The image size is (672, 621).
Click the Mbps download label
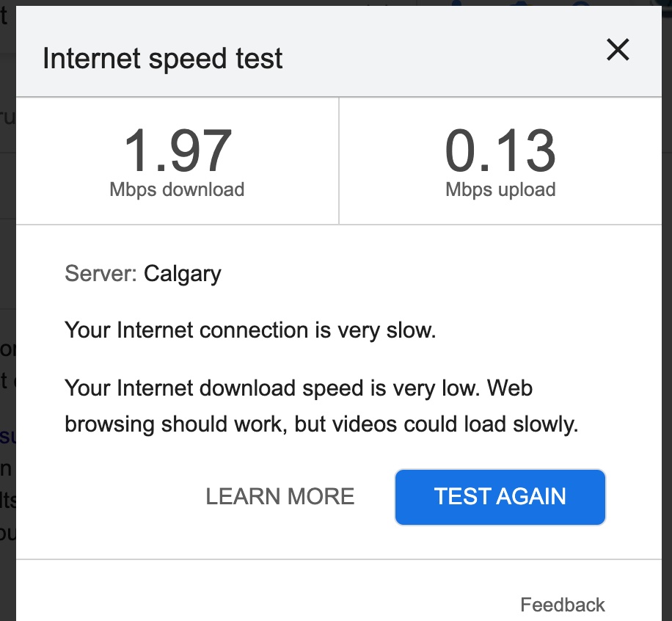(177, 189)
